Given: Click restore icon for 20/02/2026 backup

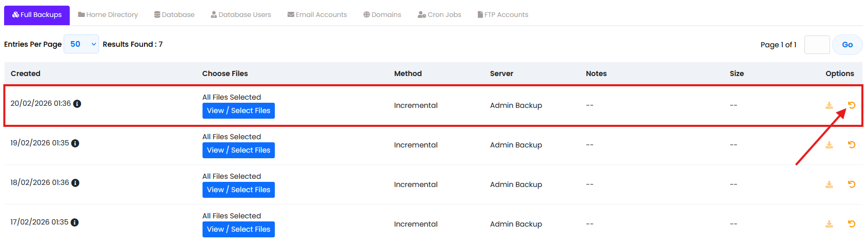Looking at the screenshot, I should point(851,105).
